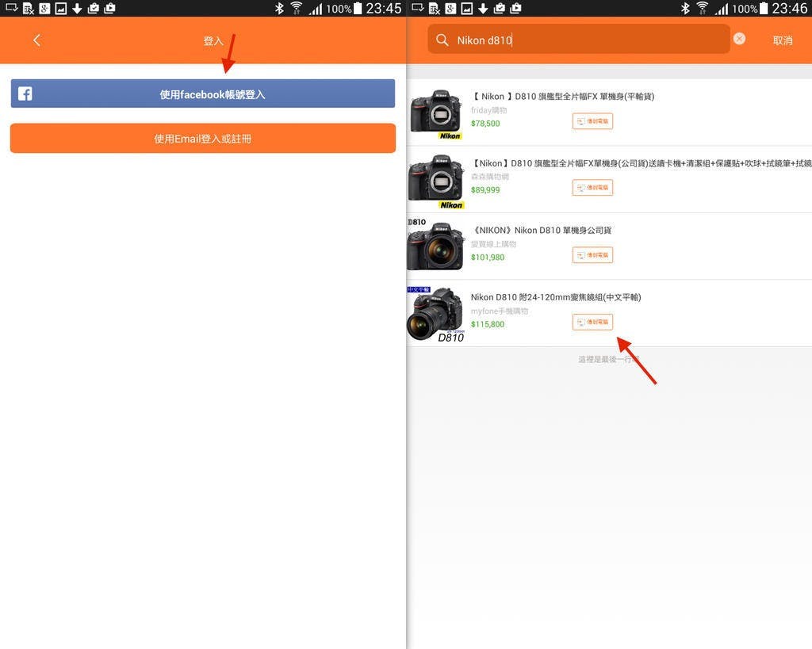Tap the picture notification icon on login screen
This screenshot has height=649, width=812.
(60, 8)
